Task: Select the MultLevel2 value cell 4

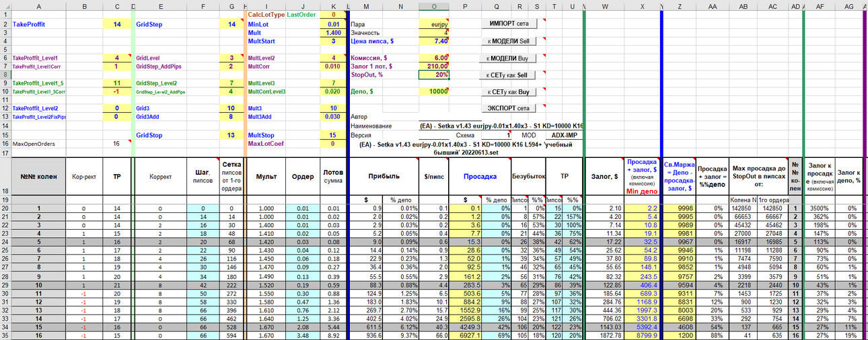Action: point(334,58)
